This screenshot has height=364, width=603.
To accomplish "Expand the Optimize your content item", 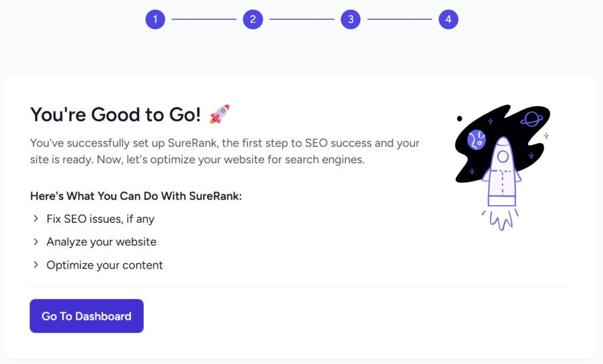I will click(36, 265).
